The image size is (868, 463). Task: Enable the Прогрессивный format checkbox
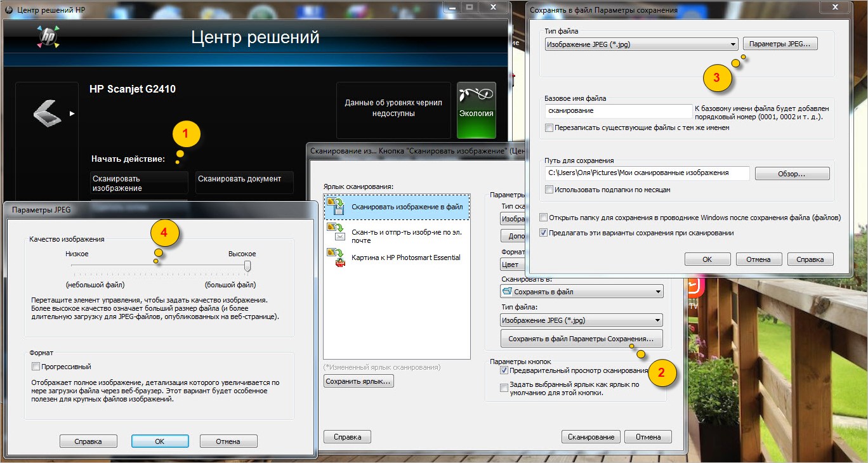click(36, 367)
